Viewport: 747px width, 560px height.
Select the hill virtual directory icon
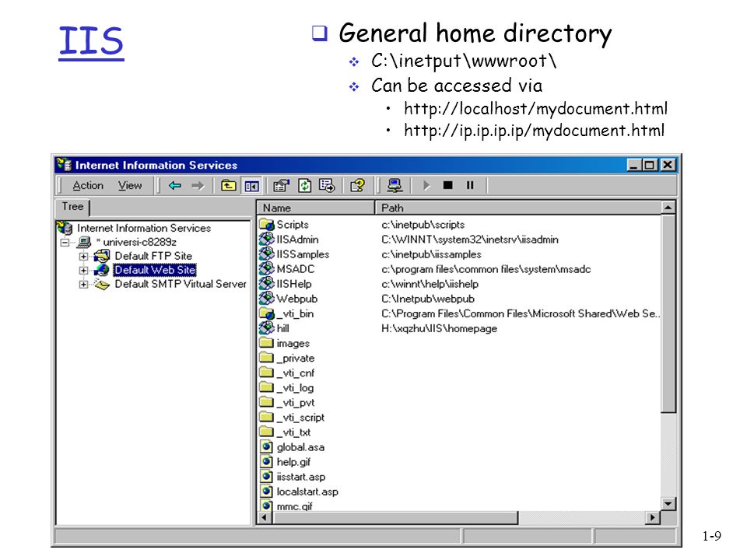(x=267, y=328)
